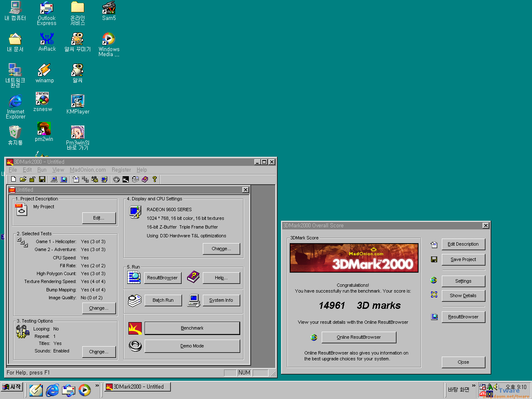Click the Demo Mode ring toolbar icon
Screen dimensions: 532x399
point(116,179)
